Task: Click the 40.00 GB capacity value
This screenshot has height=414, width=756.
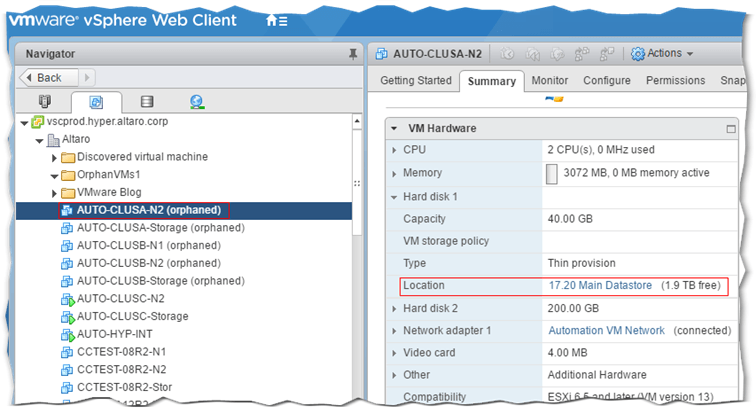Action: [570, 219]
